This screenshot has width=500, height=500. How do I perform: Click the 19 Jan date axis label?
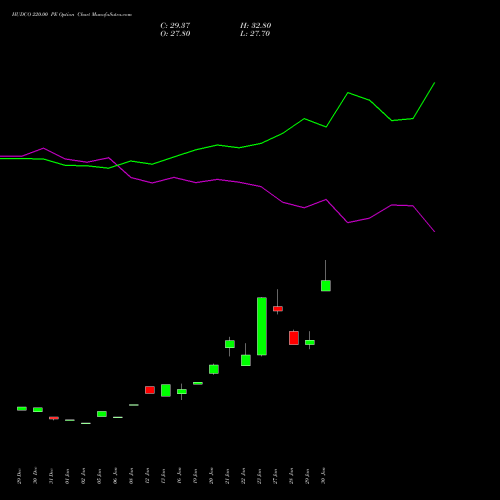195,476
